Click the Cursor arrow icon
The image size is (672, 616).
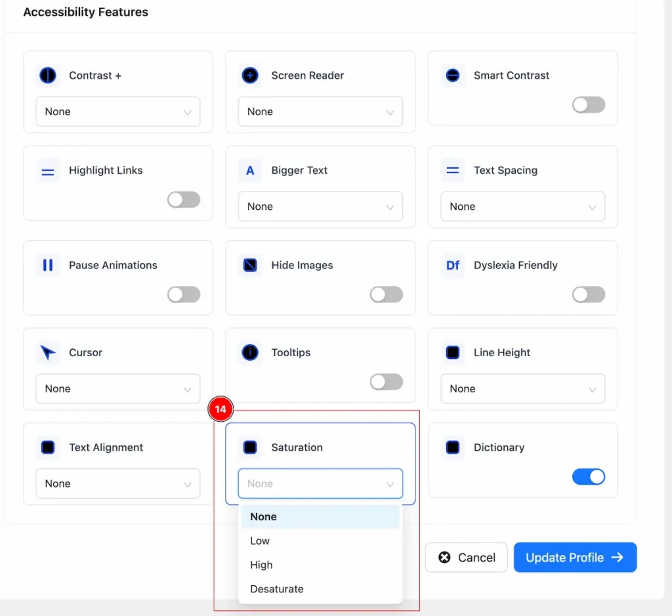[x=47, y=352]
